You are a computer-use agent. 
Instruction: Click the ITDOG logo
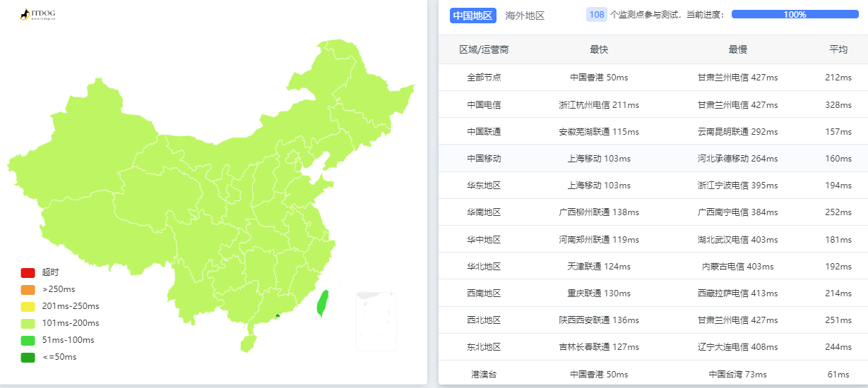tap(37, 14)
